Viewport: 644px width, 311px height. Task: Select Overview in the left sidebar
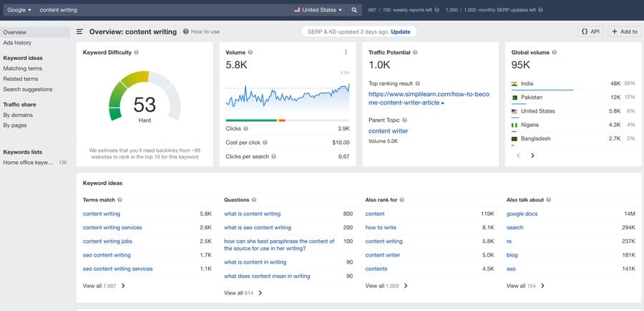(35, 32)
